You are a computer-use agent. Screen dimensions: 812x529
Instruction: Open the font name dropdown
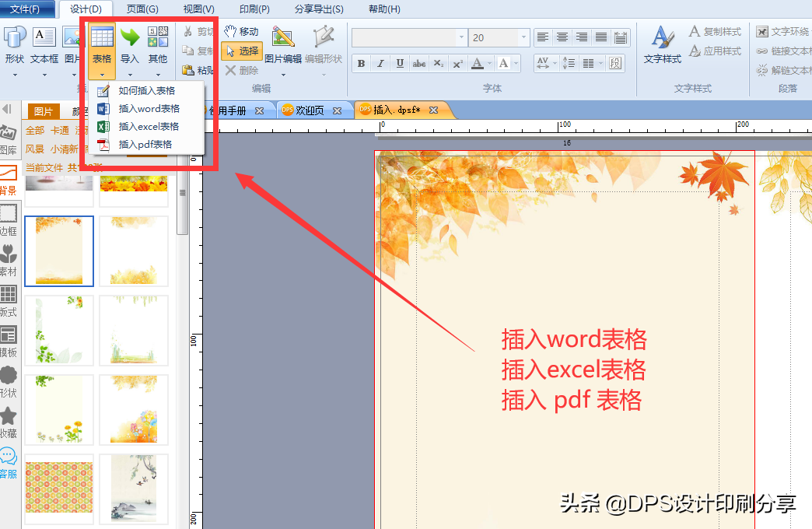(461, 37)
